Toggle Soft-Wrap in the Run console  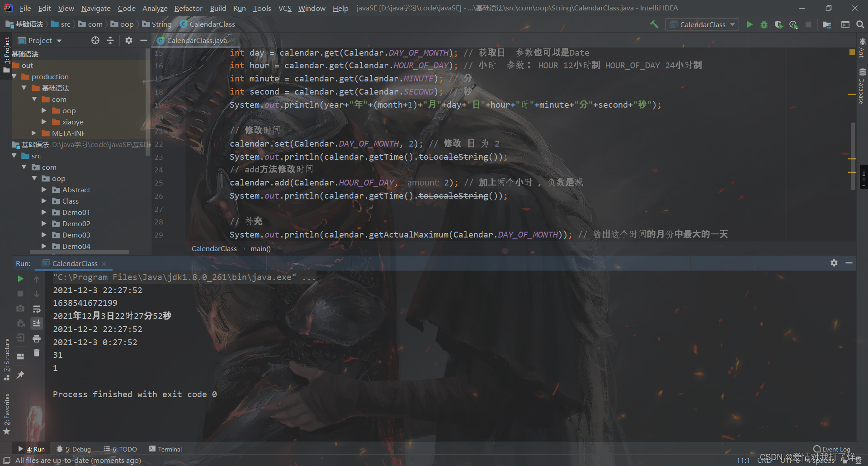37,309
